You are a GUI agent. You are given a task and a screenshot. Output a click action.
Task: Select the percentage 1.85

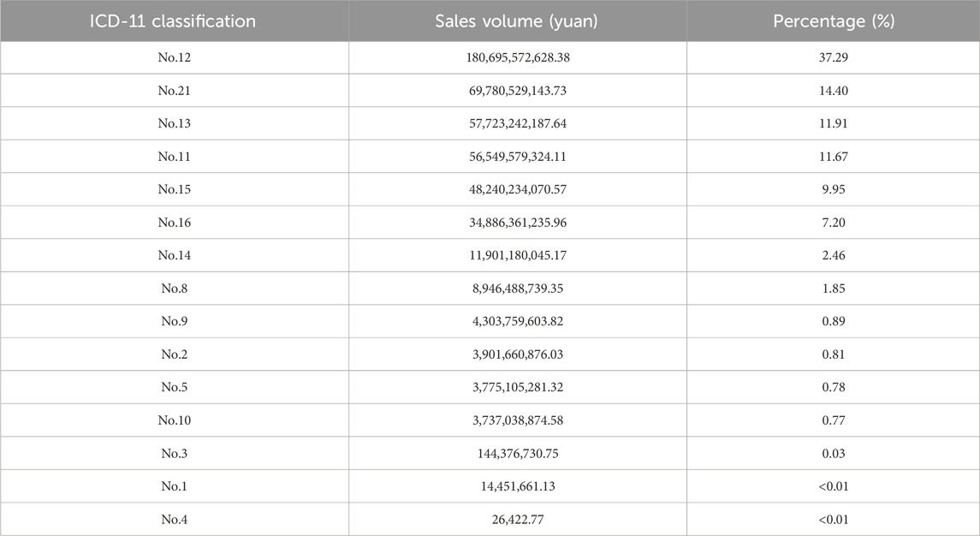[834, 289]
